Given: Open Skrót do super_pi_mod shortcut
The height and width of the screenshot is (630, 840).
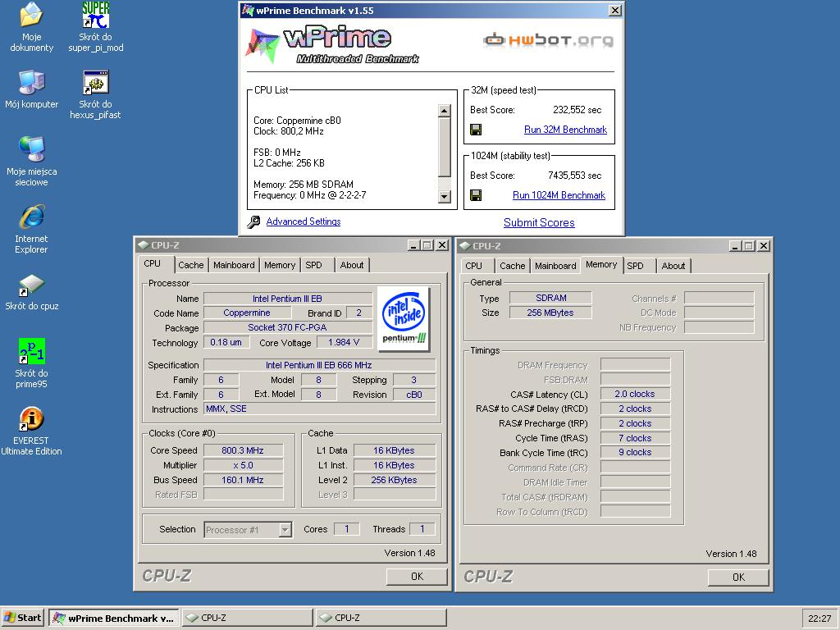Looking at the screenshot, I should [95, 27].
